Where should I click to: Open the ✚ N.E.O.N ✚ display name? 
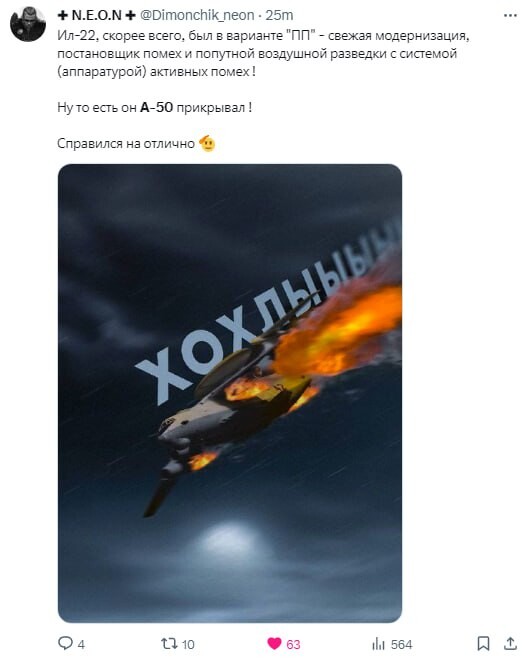tap(96, 15)
